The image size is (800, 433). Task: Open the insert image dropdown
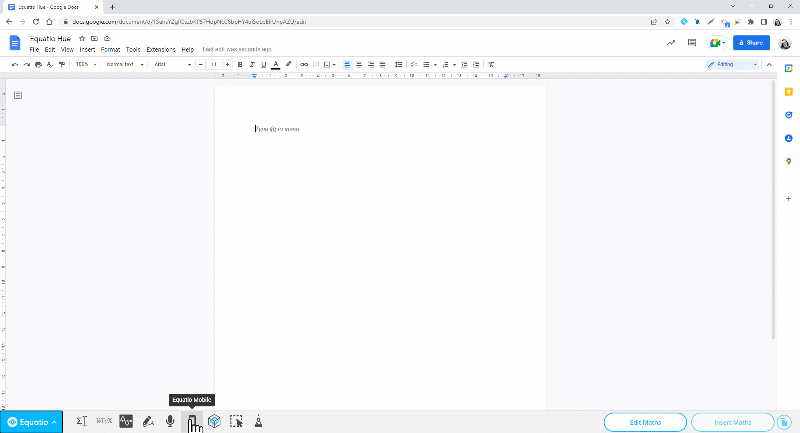(x=330, y=64)
